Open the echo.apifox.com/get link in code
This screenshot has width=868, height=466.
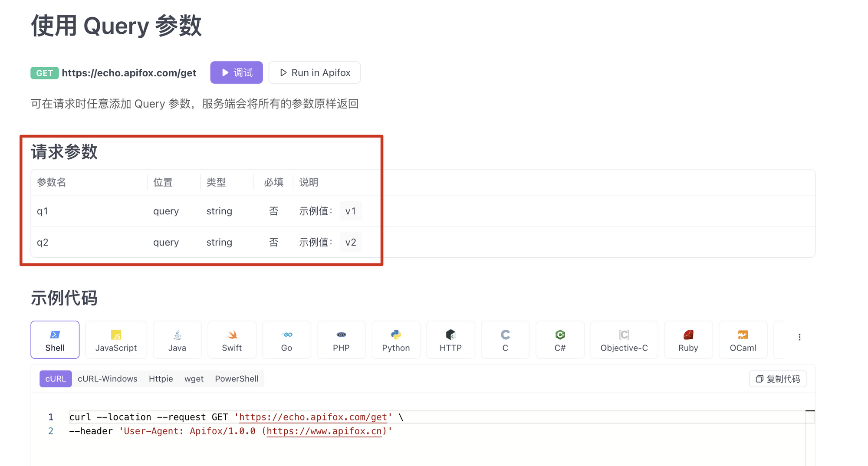(312, 417)
